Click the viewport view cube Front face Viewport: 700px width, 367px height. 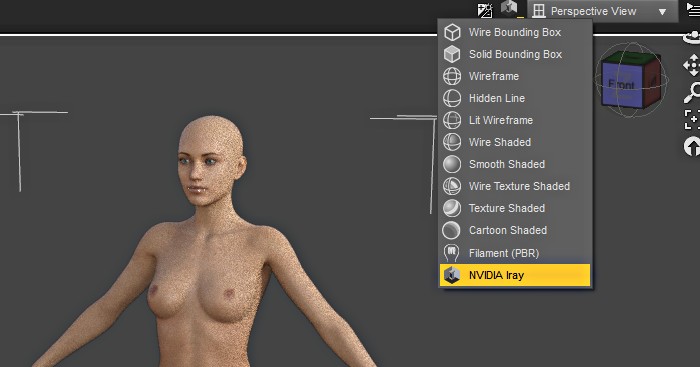621,85
